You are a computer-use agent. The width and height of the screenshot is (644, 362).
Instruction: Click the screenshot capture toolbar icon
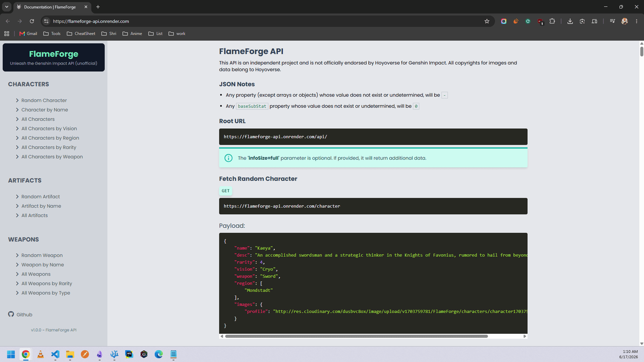pyautogui.click(x=582, y=21)
